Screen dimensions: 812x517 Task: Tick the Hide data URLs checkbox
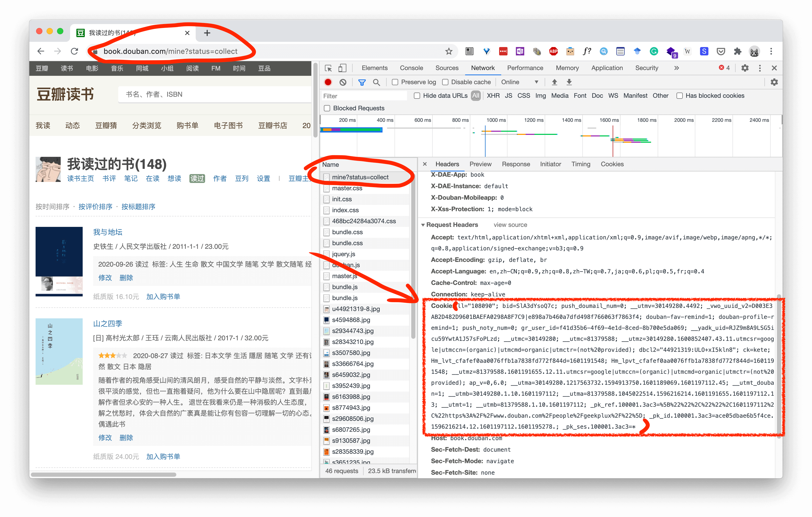coord(417,96)
